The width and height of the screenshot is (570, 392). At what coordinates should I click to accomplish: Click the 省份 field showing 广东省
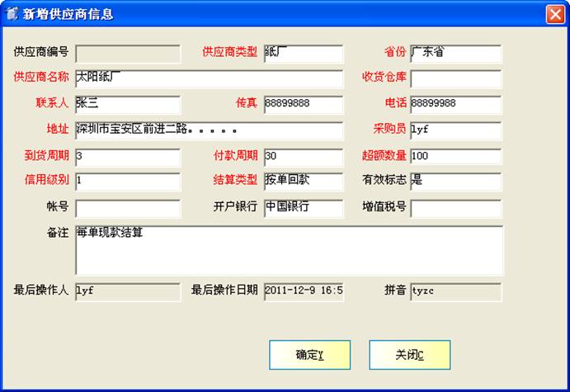(x=456, y=54)
